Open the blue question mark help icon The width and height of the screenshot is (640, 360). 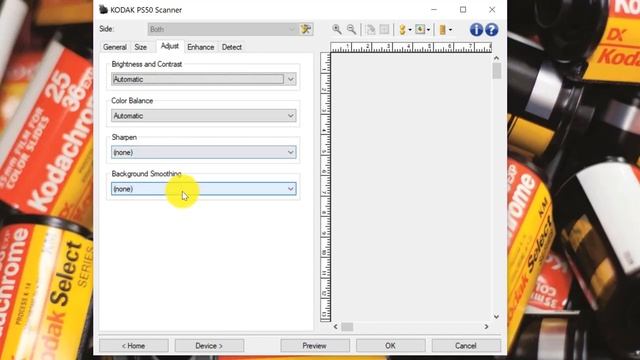click(491, 29)
